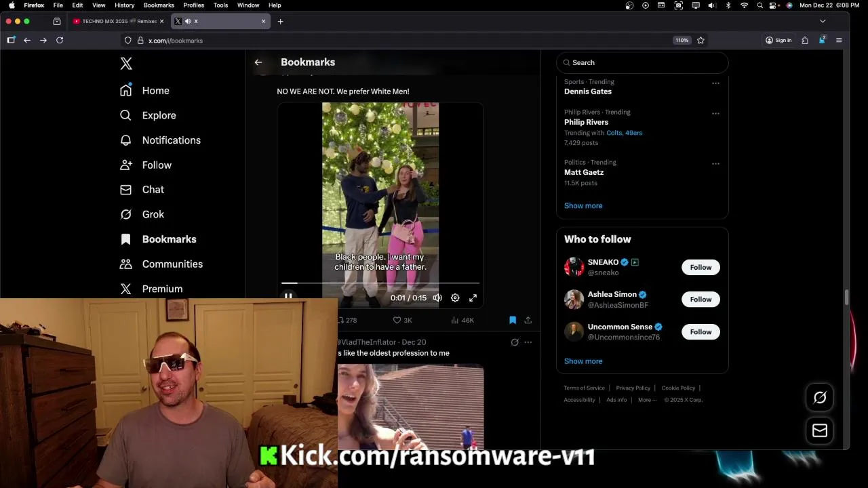Remove bookmark on the video post
This screenshot has height=488, width=868.
(x=513, y=320)
